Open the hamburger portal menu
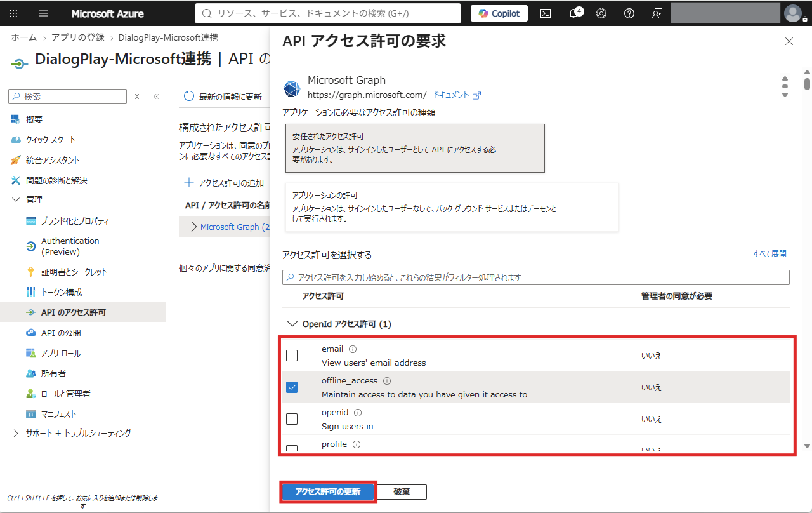 (44, 13)
